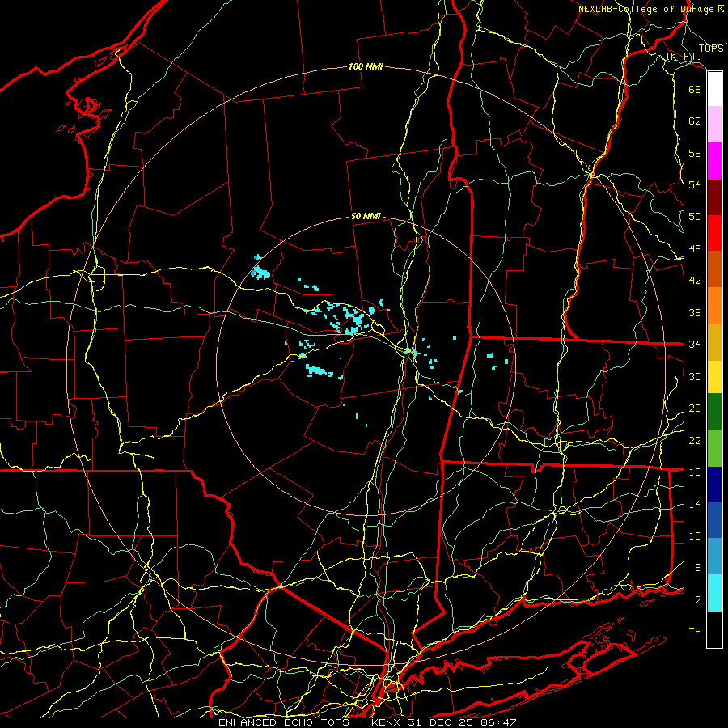This screenshot has height=728, width=728.
Task: Click the TOPS legend title
Action: click(x=711, y=49)
